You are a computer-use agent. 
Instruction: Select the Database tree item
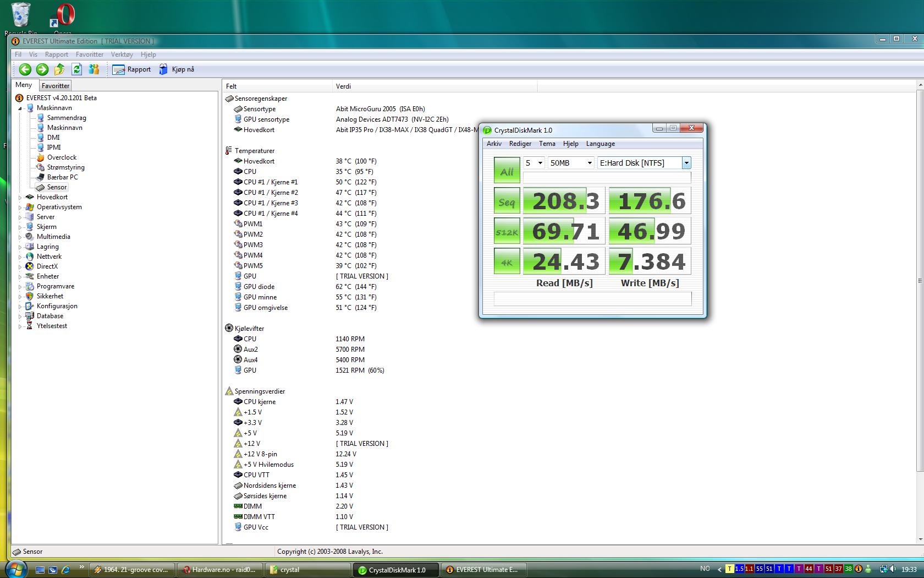pos(50,316)
